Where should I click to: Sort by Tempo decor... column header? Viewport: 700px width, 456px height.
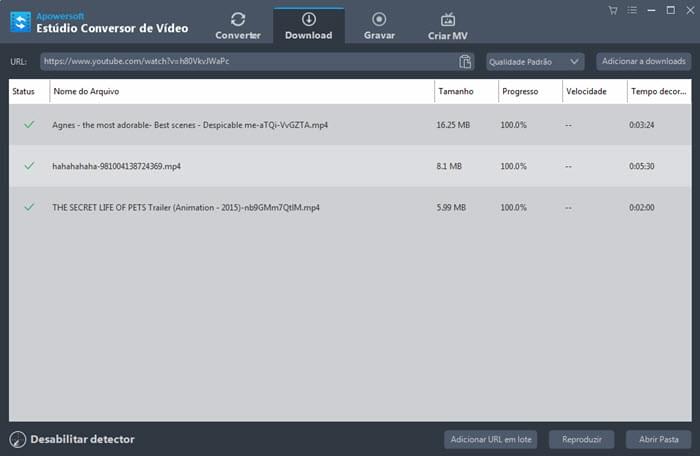click(658, 92)
